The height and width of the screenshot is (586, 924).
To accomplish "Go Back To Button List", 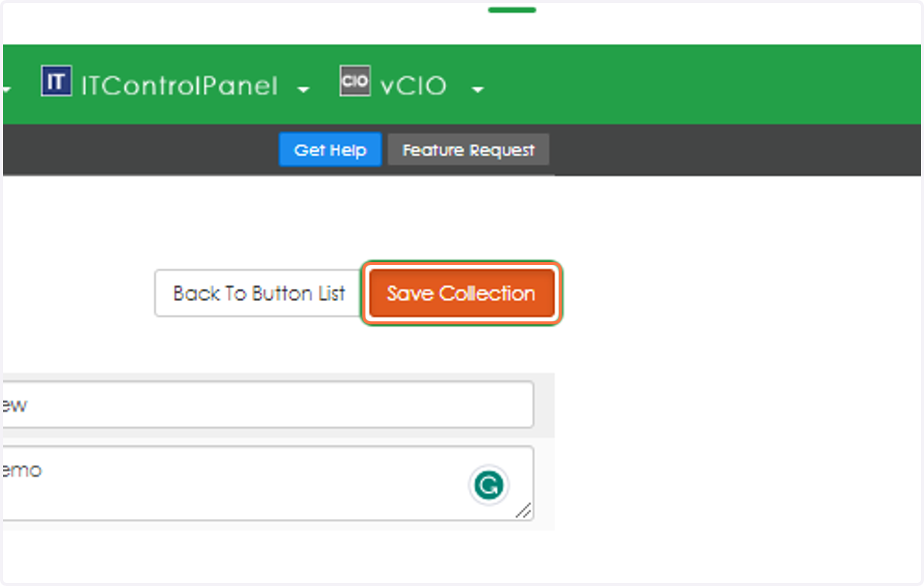I will click(x=259, y=293).
